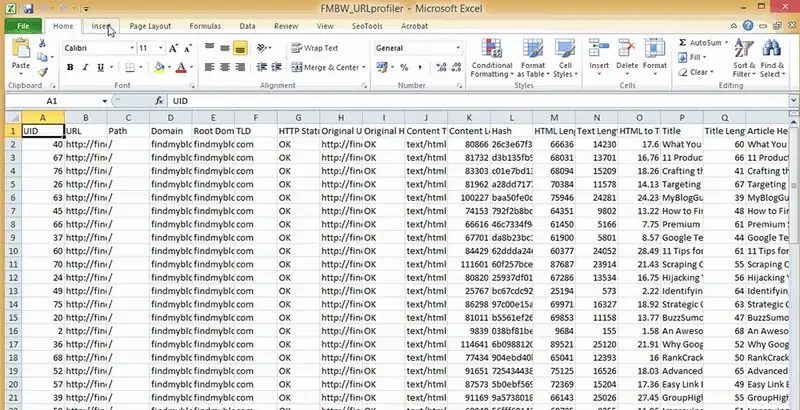Open Fill Color dropdown arrow

click(169, 67)
